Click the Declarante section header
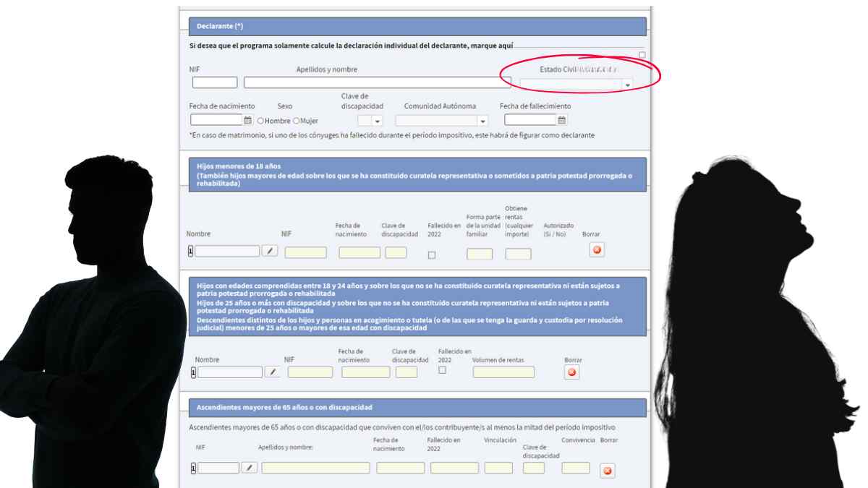The width and height of the screenshot is (868, 488). click(417, 27)
